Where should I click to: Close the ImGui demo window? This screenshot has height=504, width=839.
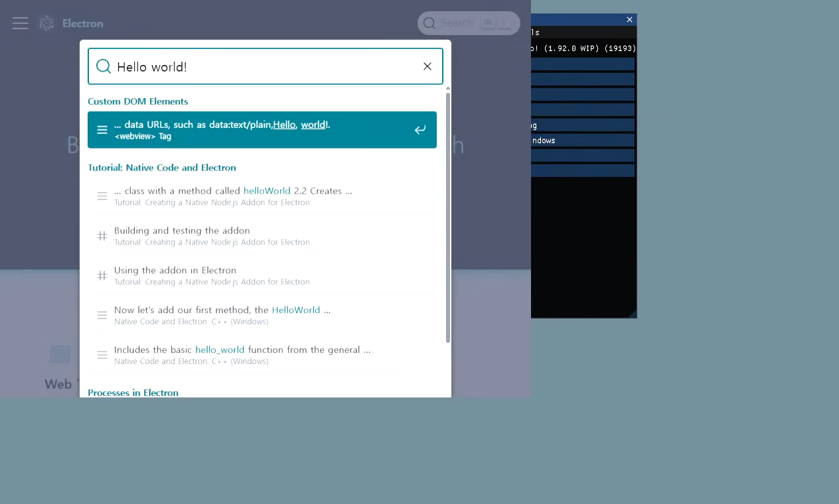[630, 20]
